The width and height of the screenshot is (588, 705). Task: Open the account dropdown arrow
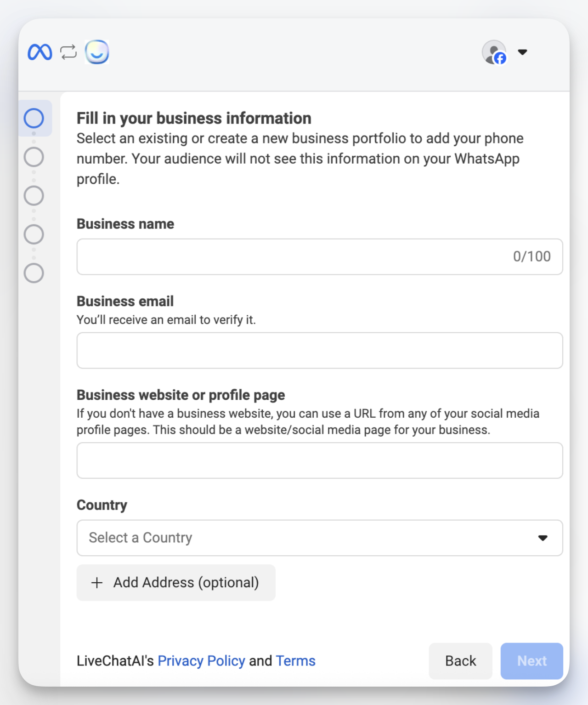coord(522,52)
